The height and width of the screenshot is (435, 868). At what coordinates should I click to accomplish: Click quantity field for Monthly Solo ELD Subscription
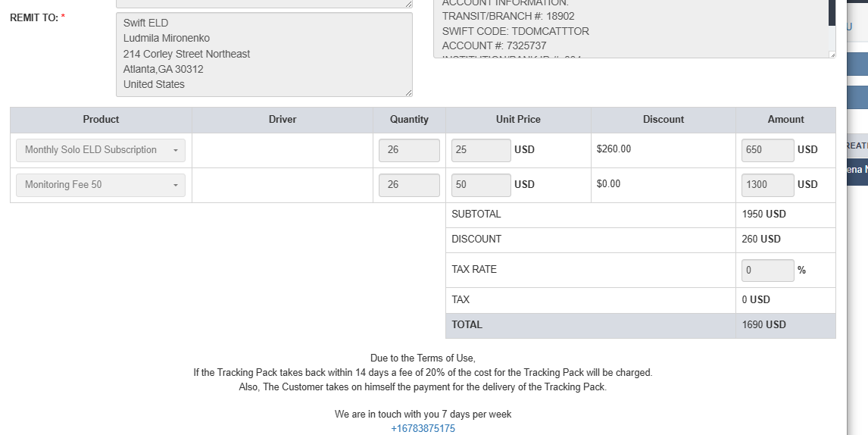coord(409,150)
